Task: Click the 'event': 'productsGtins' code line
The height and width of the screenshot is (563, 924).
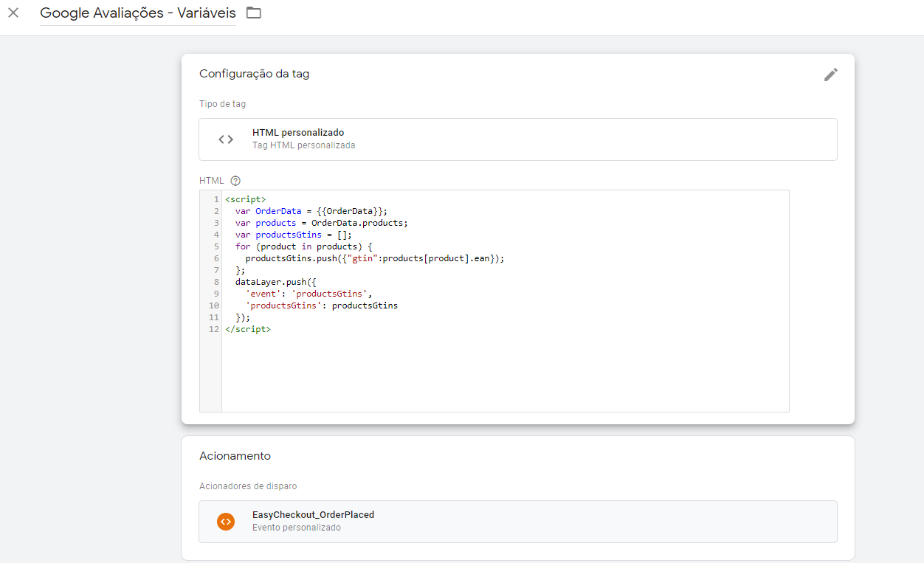Action: pyautogui.click(x=308, y=294)
